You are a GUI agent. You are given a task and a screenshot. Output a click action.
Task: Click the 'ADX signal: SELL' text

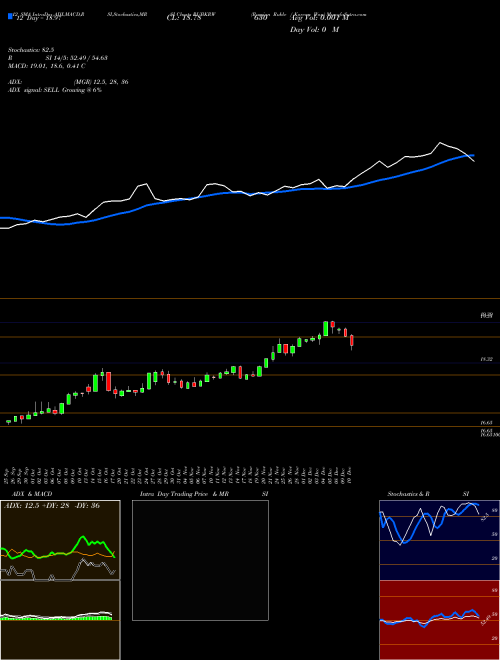pos(34,90)
